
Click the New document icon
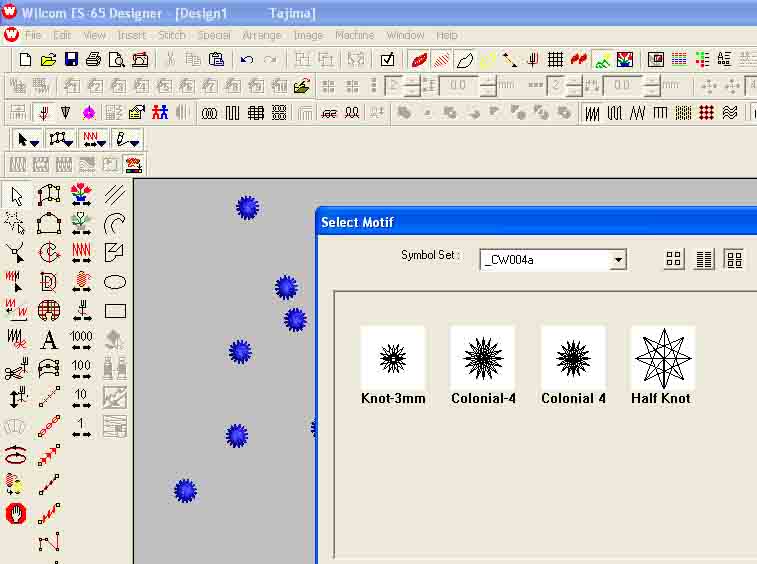[x=26, y=60]
